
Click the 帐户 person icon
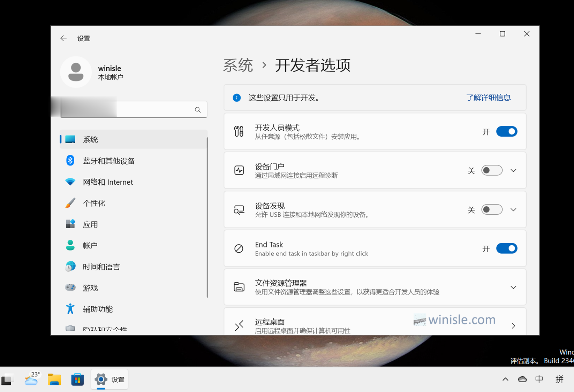pos(70,245)
